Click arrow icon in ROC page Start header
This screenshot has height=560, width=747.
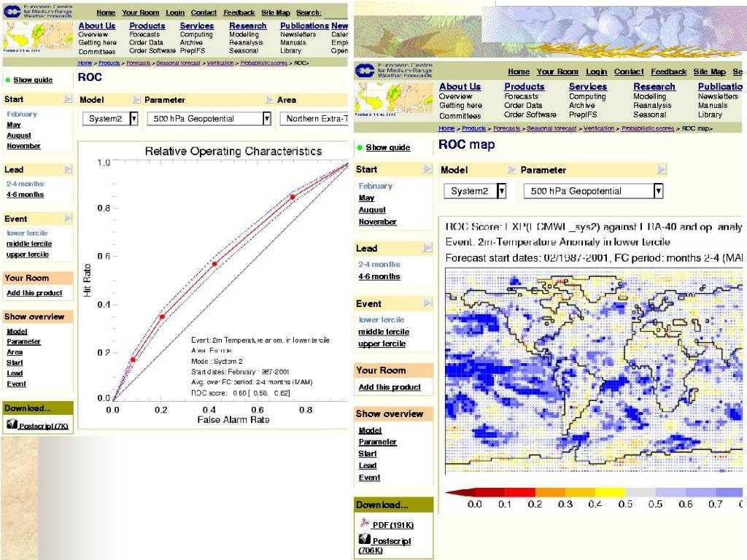[x=68, y=99]
